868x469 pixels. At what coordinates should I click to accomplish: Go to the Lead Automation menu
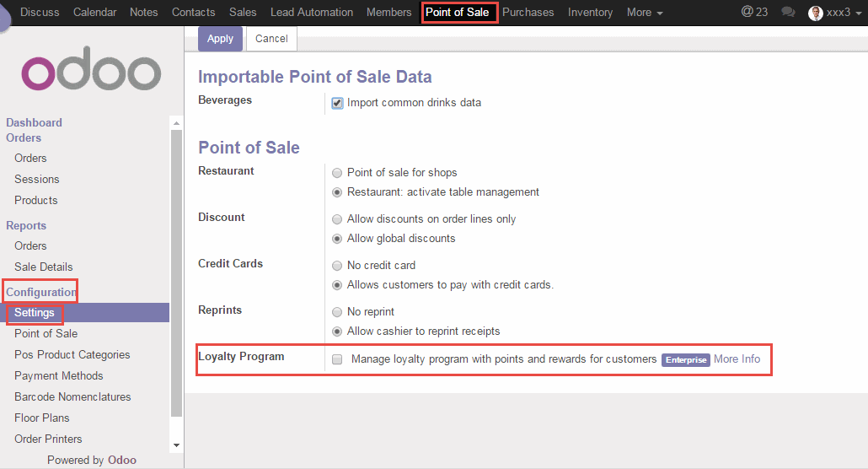(x=312, y=13)
